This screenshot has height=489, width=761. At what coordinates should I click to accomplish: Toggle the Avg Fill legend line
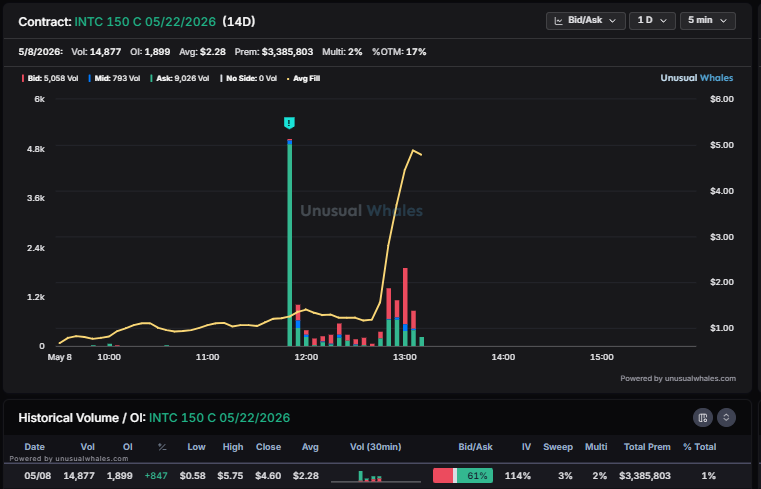[x=303, y=78]
